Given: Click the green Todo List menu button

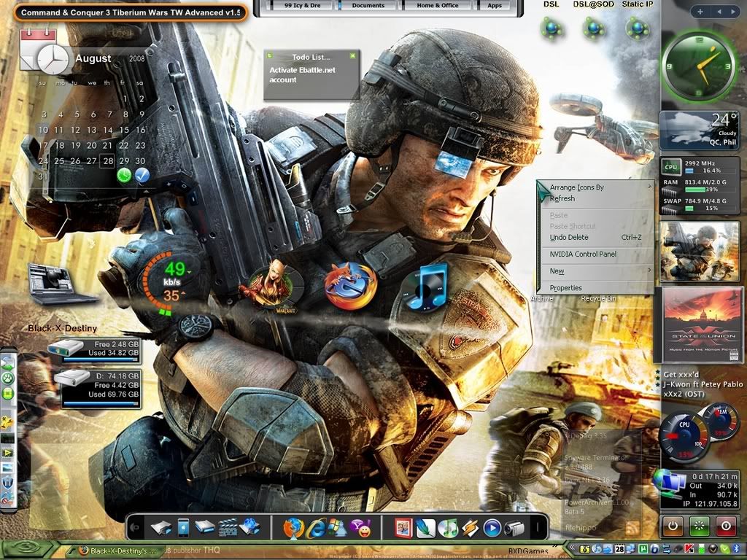Looking at the screenshot, I should (269, 56).
